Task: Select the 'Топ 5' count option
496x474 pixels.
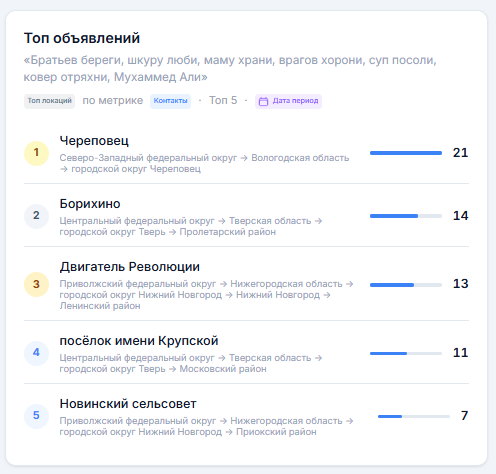Action: (223, 100)
